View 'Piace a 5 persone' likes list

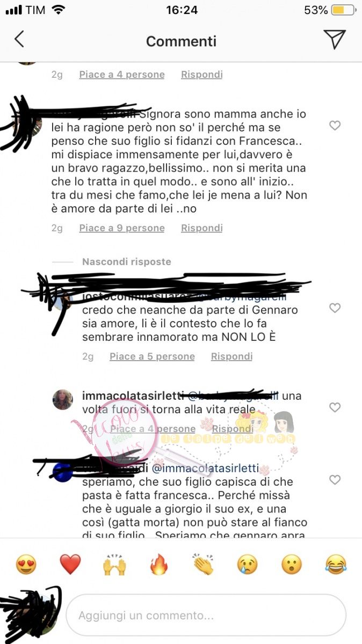point(152,356)
